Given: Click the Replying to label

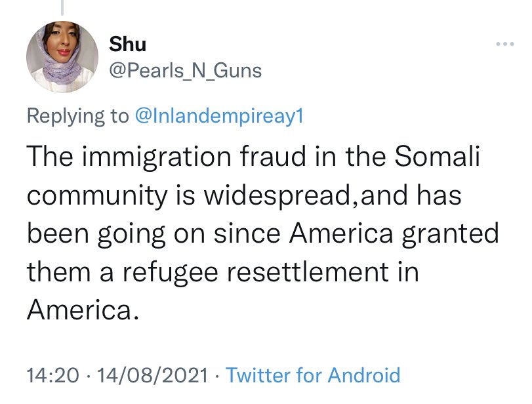Looking at the screenshot, I should click(77, 116).
